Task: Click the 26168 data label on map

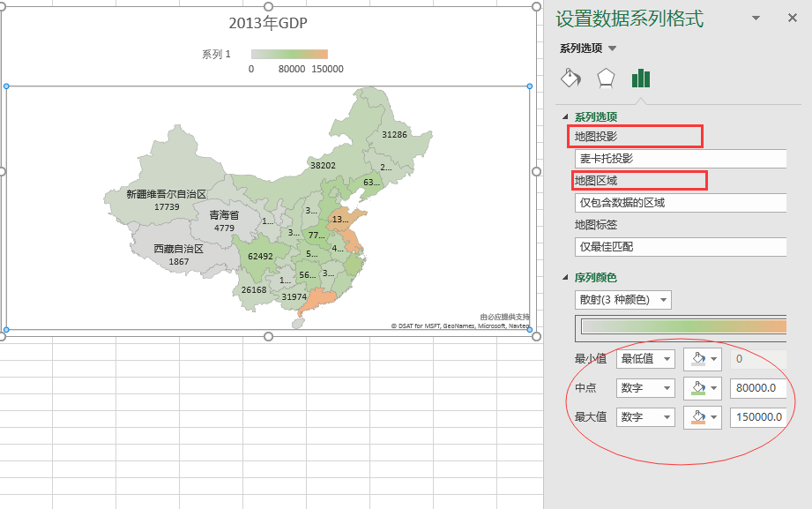Action: (x=254, y=289)
